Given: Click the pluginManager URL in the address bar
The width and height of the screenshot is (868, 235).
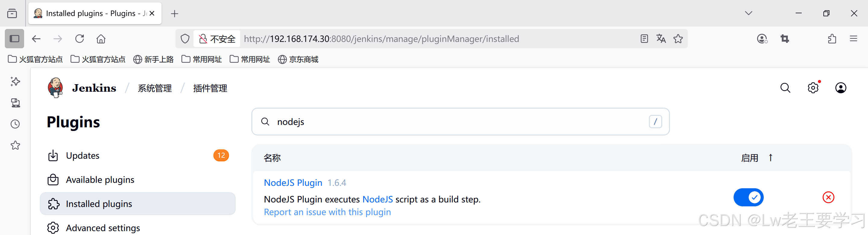Looking at the screenshot, I should tap(381, 39).
